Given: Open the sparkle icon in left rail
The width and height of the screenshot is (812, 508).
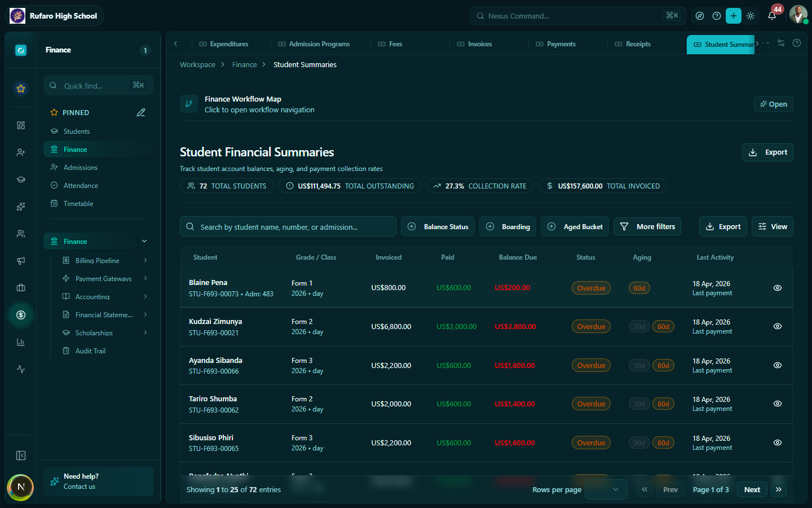Looking at the screenshot, I should point(21,207).
